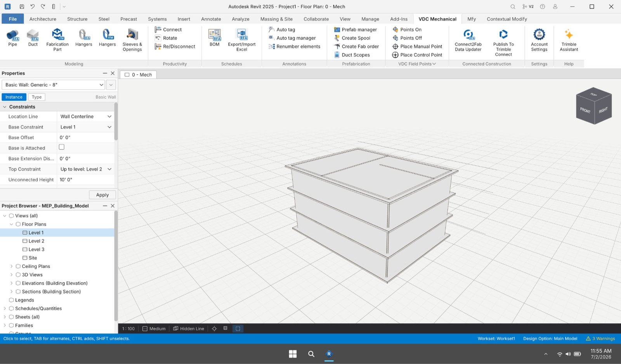Collapse the Floor Plans tree node
Viewport: 621px width, 364px height.
[x=11, y=224]
